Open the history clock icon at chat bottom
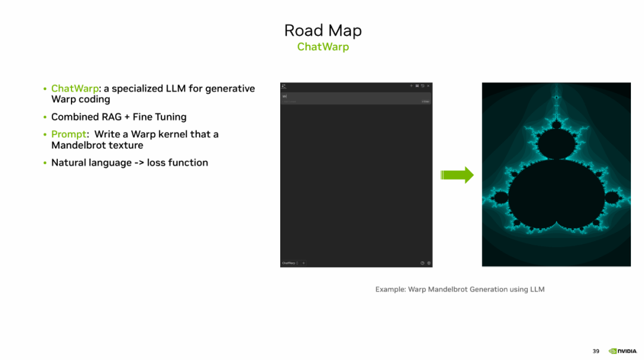This screenshot has width=644, height=360. [422, 263]
